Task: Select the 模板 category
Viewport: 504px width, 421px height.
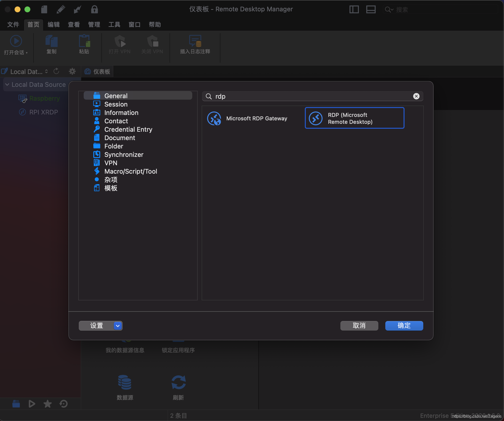Action: coord(138,188)
